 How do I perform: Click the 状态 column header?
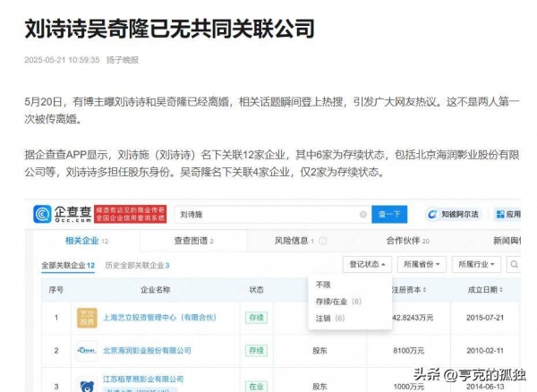tap(256, 290)
